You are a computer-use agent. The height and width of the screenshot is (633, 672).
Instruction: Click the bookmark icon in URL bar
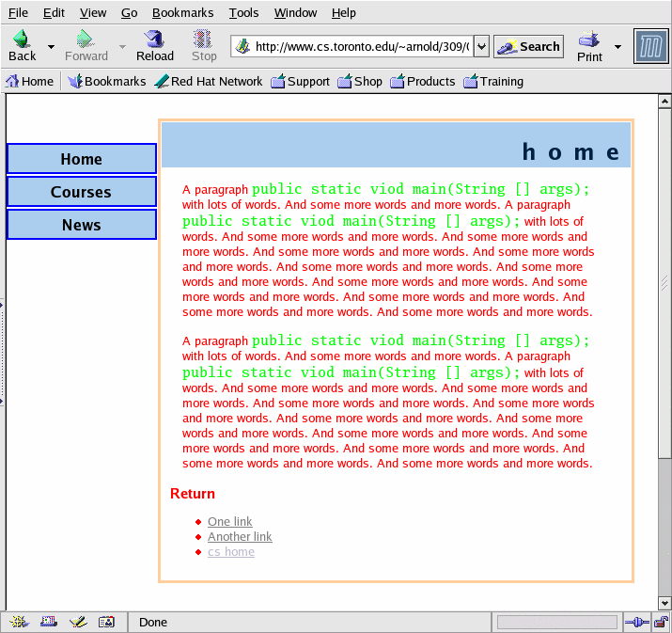[x=242, y=46]
